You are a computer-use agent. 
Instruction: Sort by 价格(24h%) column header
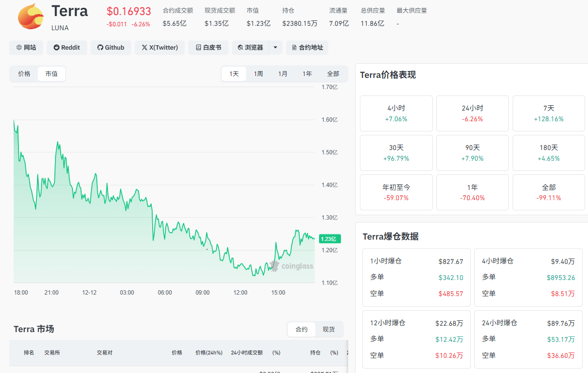[209, 353]
